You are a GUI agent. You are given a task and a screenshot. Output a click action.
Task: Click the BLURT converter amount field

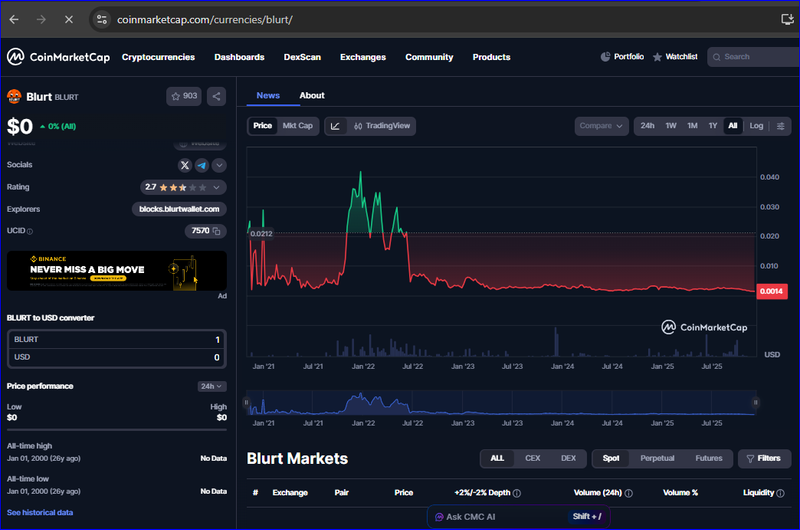coord(116,339)
